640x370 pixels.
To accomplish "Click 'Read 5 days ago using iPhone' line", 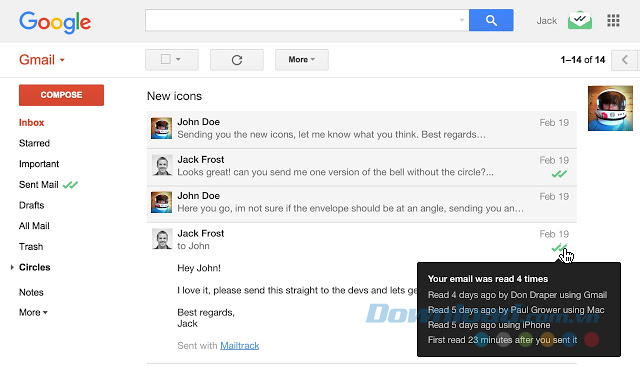I will (x=489, y=325).
